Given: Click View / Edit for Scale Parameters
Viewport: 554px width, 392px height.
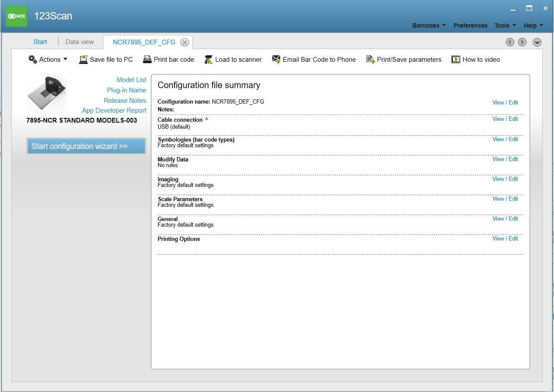Looking at the screenshot, I should 505,199.
